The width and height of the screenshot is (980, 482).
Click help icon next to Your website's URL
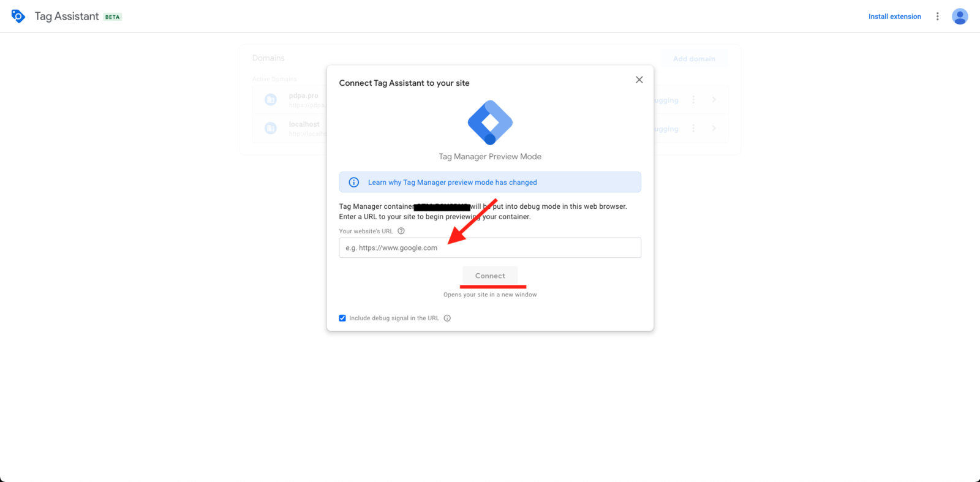(x=401, y=231)
